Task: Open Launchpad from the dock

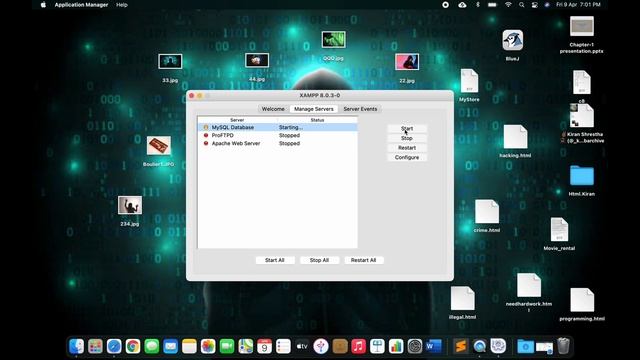Action: tap(95, 346)
